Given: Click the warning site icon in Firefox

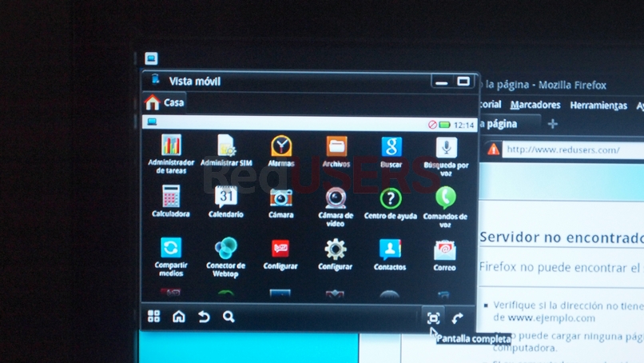Looking at the screenshot, I should 493,150.
